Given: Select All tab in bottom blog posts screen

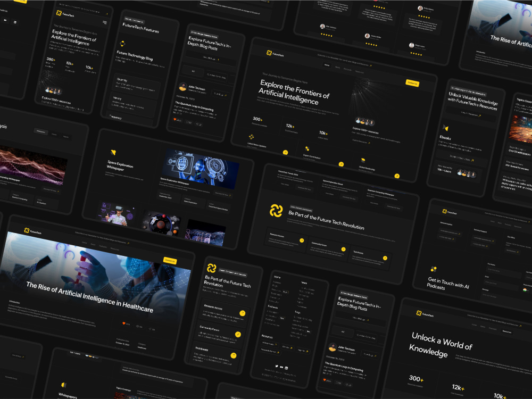Looking at the screenshot, I should pyautogui.click(x=343, y=331).
